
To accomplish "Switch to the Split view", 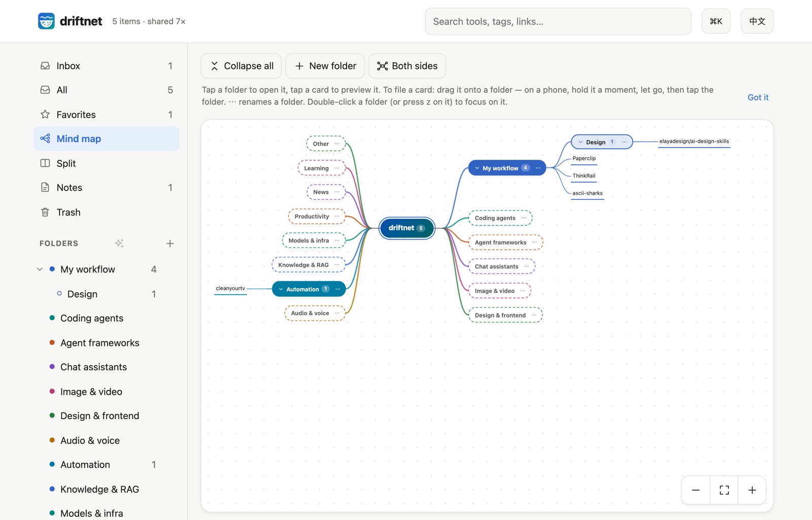I will 107,163.
